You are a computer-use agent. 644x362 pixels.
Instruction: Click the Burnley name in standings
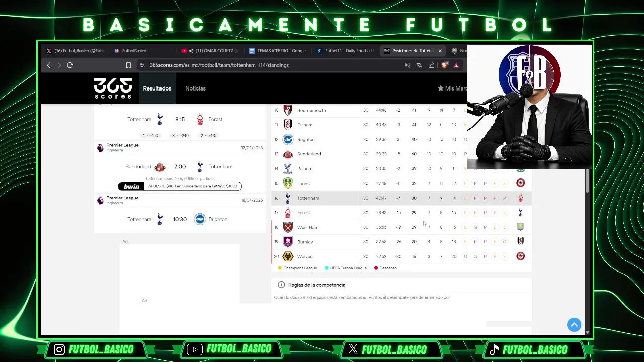point(305,242)
